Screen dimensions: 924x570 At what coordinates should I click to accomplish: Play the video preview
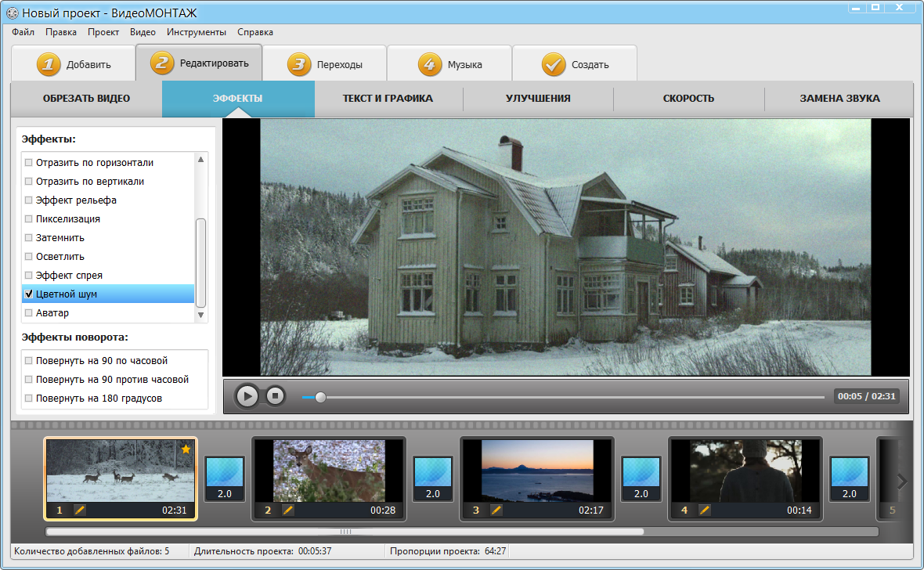[x=247, y=396]
